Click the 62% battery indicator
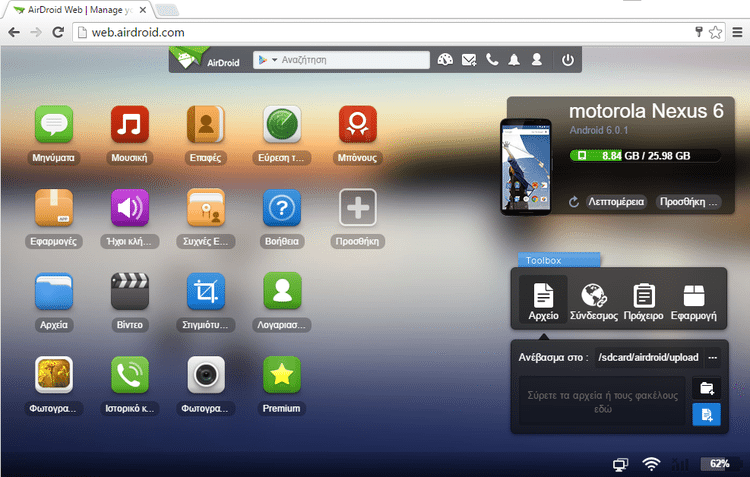 [720, 463]
